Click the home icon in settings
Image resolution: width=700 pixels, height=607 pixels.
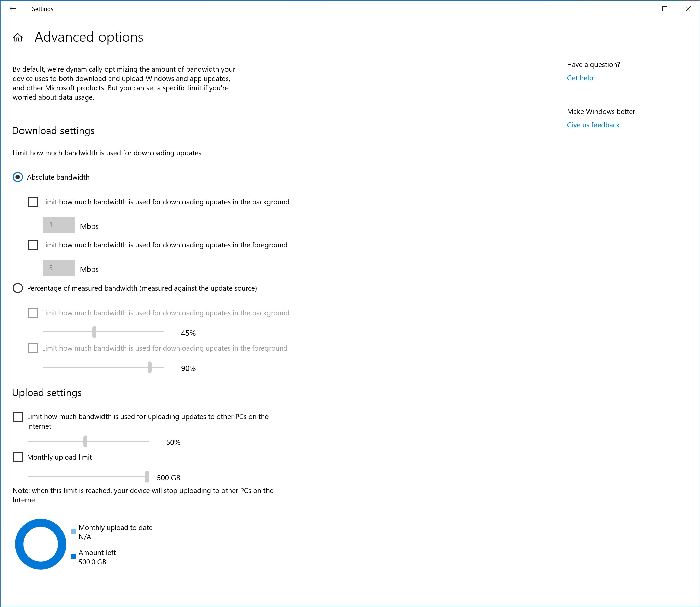pyautogui.click(x=18, y=37)
